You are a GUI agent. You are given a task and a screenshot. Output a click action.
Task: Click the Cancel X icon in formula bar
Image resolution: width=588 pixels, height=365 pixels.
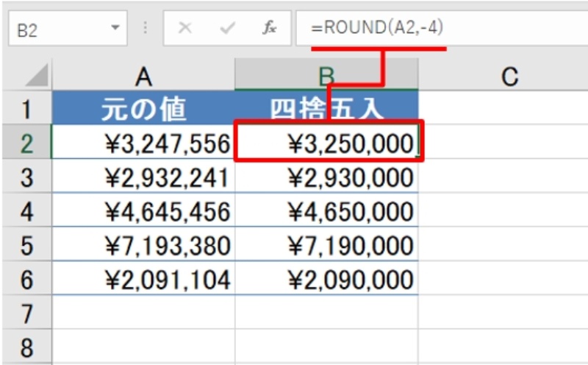coord(185,29)
